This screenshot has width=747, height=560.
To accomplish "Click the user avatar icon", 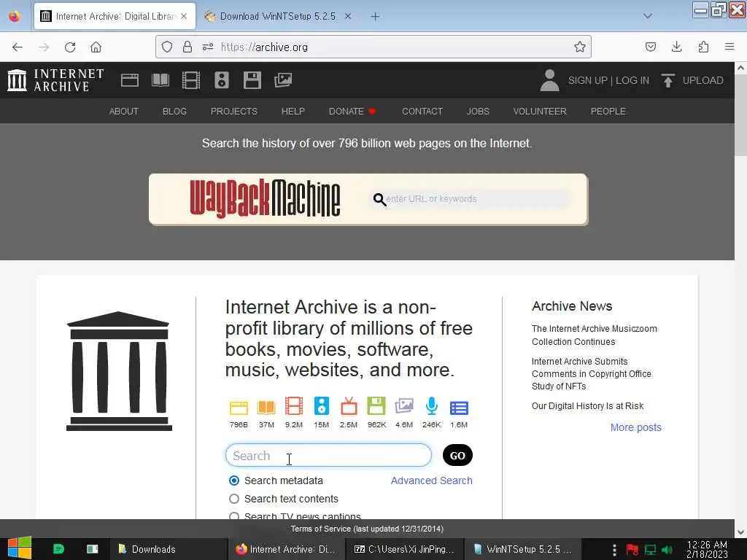I will (549, 80).
